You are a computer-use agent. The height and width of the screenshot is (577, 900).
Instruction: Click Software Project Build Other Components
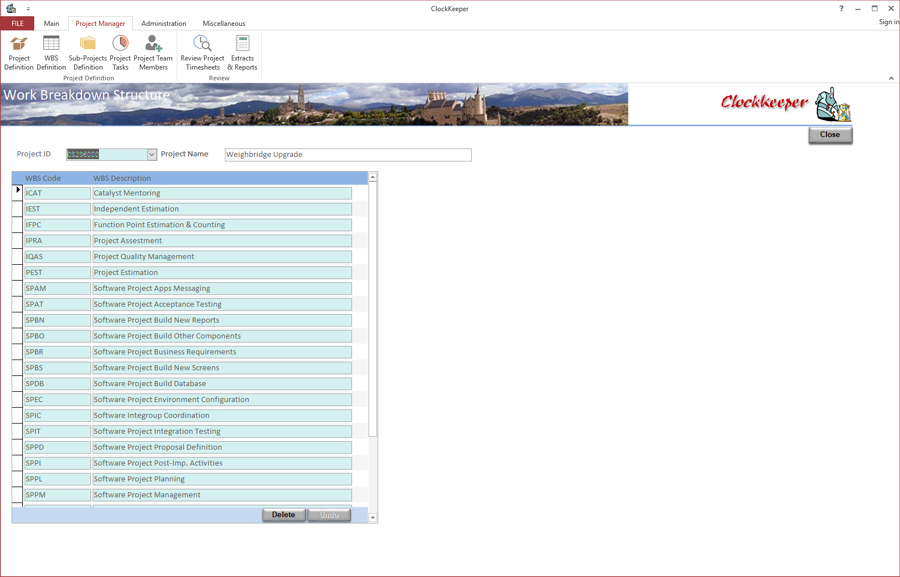222,336
